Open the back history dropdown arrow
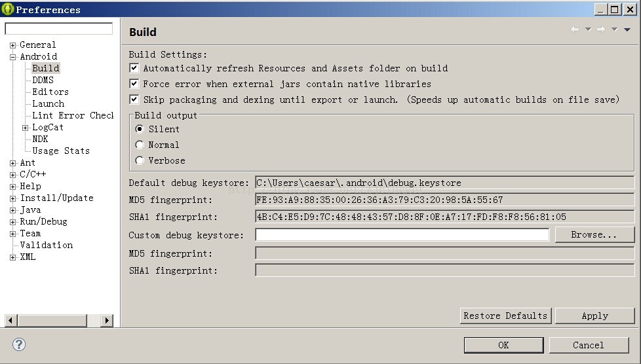This screenshot has height=364, width=641. click(589, 29)
